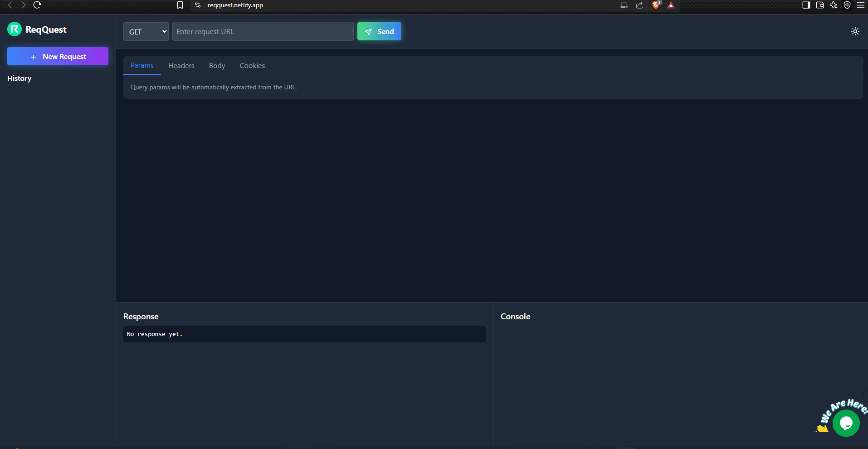Open the site settings tune icon
Image resolution: width=868 pixels, height=449 pixels.
197,5
